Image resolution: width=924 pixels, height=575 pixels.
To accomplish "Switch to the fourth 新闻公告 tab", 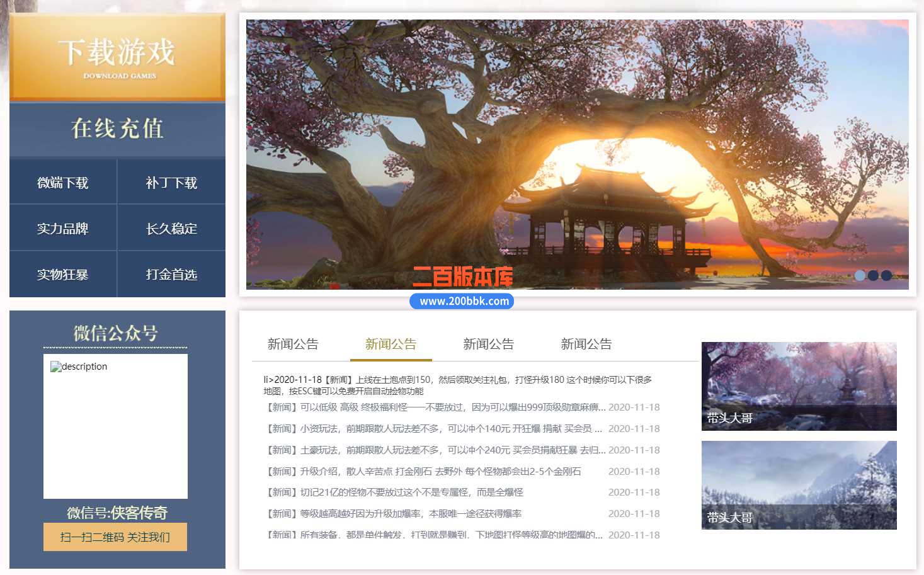I will pos(586,344).
